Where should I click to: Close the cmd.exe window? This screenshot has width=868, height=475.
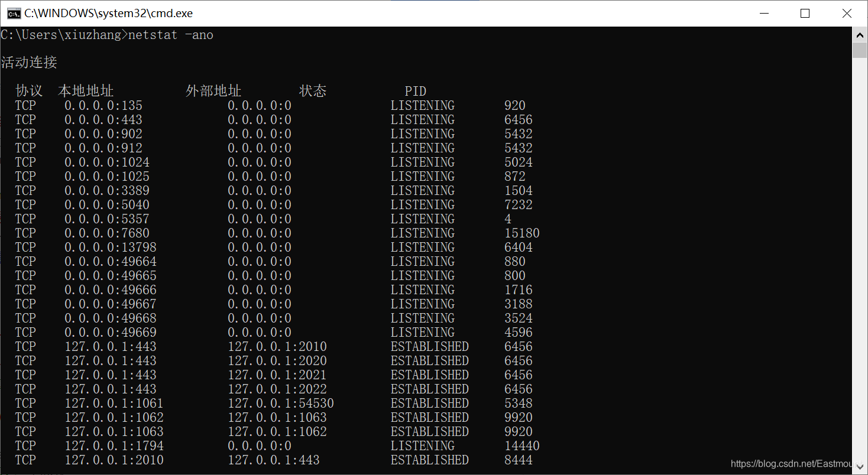coord(847,13)
